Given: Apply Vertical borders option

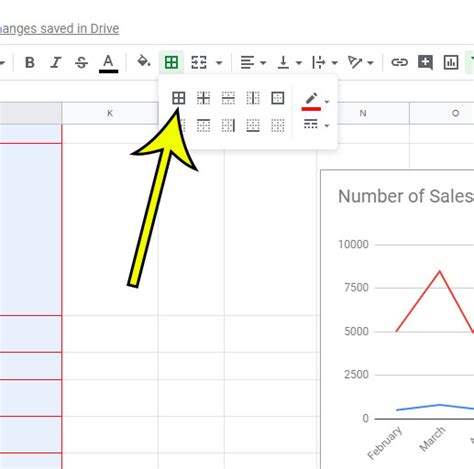Looking at the screenshot, I should point(253,98).
